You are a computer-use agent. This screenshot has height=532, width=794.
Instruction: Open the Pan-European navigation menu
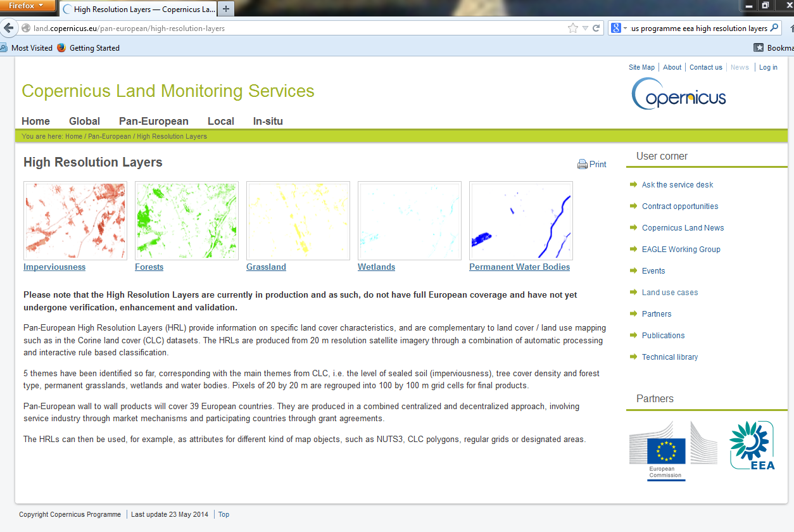(154, 121)
